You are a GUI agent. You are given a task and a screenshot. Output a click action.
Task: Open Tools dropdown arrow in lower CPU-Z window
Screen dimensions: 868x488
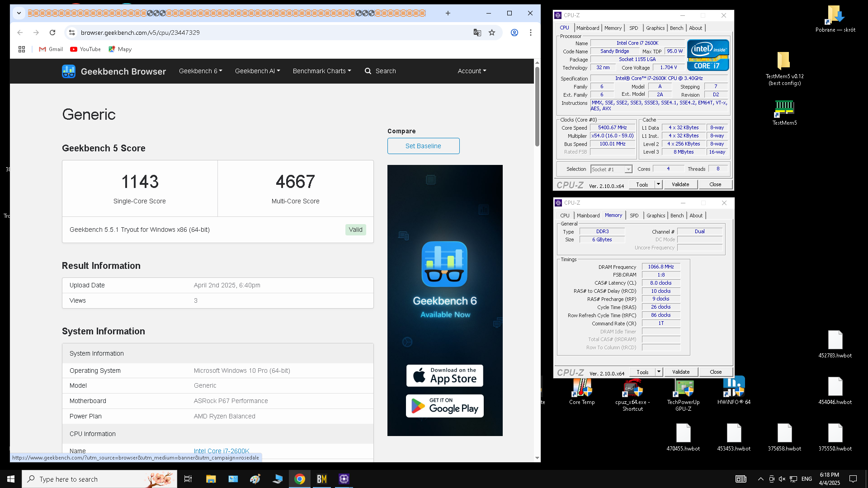click(x=659, y=372)
